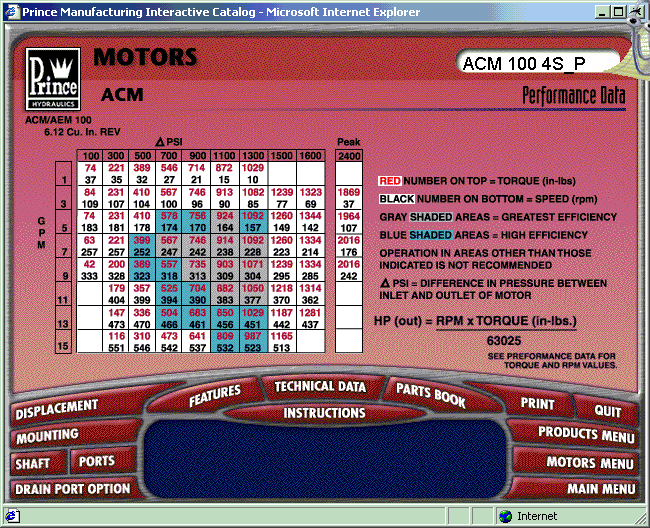
Task: Click the blue SHADED legend swatch
Action: point(429,235)
